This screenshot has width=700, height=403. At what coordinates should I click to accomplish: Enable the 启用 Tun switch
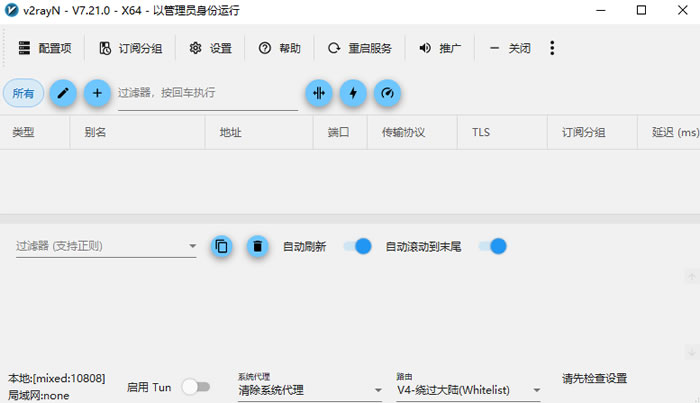196,387
